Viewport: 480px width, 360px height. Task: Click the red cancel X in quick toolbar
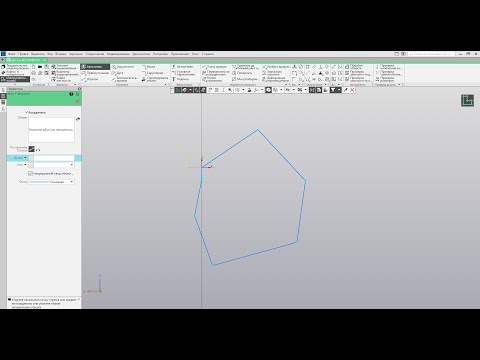click(x=352, y=90)
